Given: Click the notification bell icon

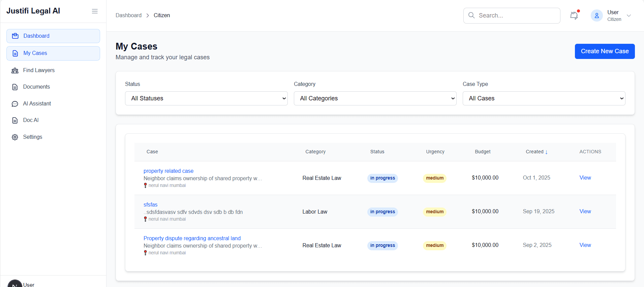Looking at the screenshot, I should (x=574, y=15).
